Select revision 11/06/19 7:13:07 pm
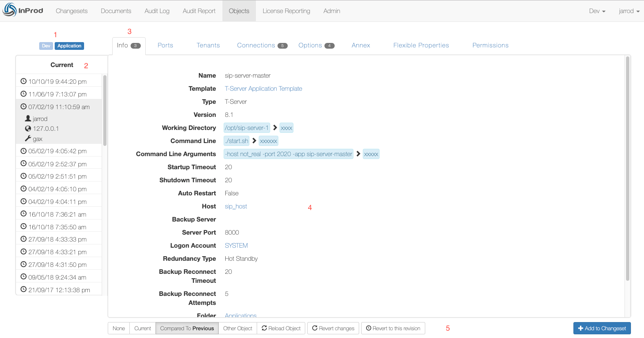 point(59,94)
